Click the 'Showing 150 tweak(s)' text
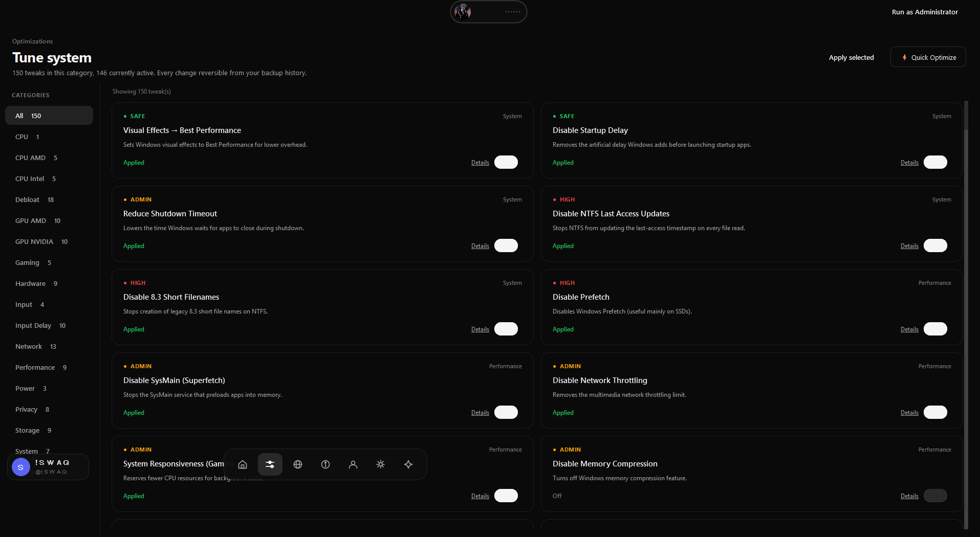The width and height of the screenshot is (980, 537). [x=142, y=92]
